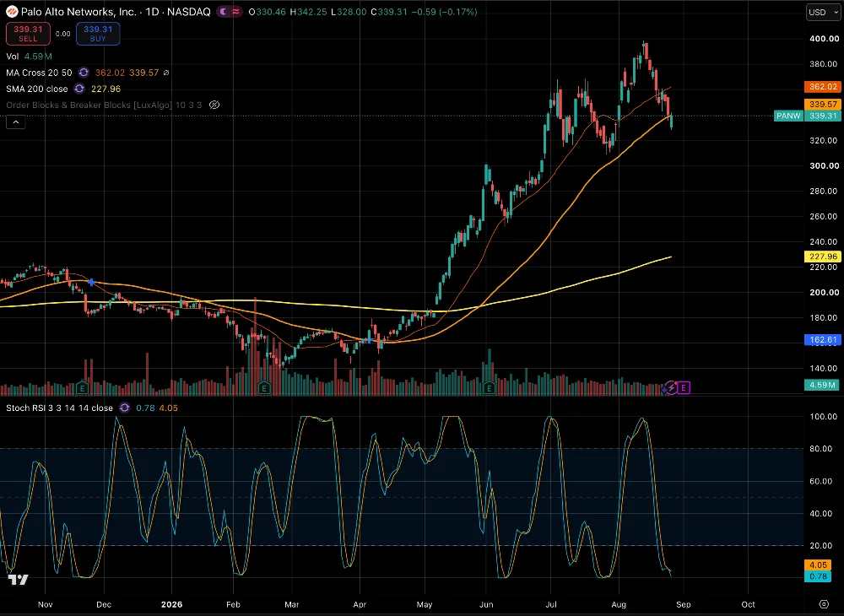Image resolution: width=844 pixels, height=616 pixels.
Task: Click the change value −0.59 (−0.17%)
Action: (x=444, y=12)
